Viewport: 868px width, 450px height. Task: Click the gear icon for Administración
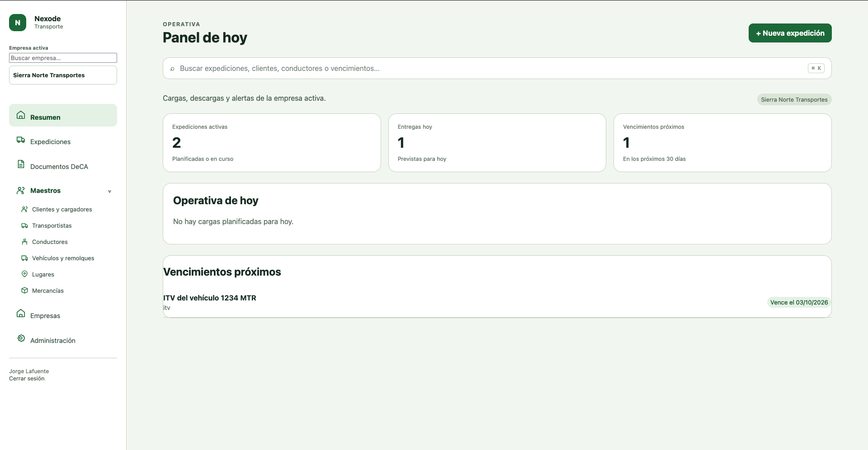pos(21,338)
